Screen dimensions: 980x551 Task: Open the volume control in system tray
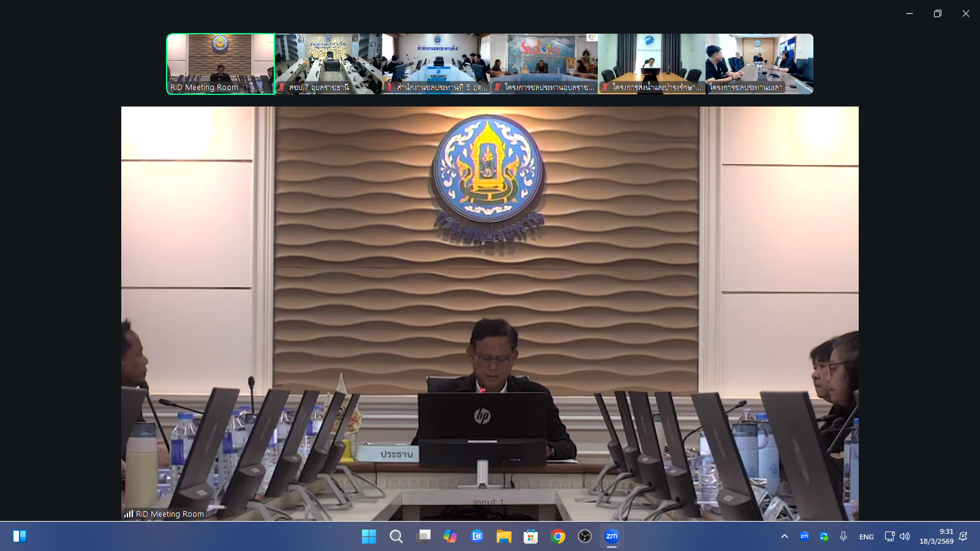(x=905, y=536)
